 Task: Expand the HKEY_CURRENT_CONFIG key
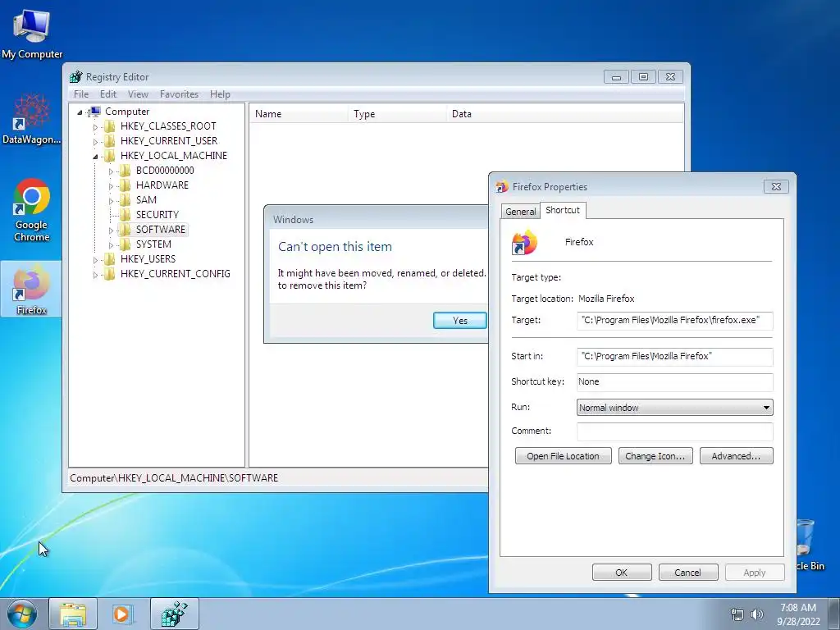pos(95,275)
